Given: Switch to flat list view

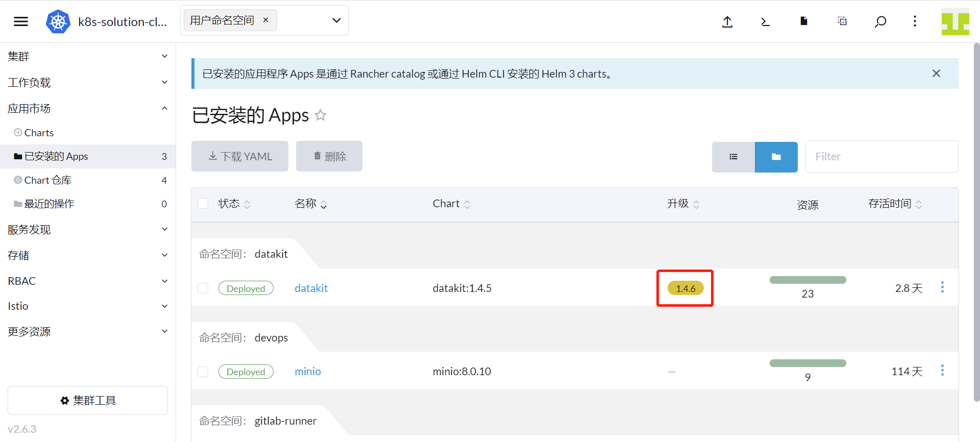Looking at the screenshot, I should [733, 157].
